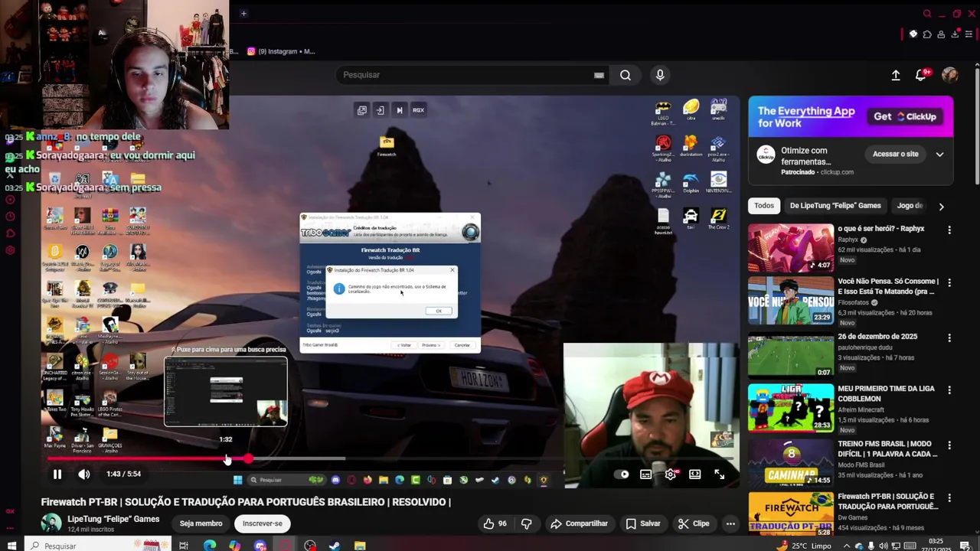Open Steam from the taskbar
Screen dimensions: 980x551
[x=335, y=546]
